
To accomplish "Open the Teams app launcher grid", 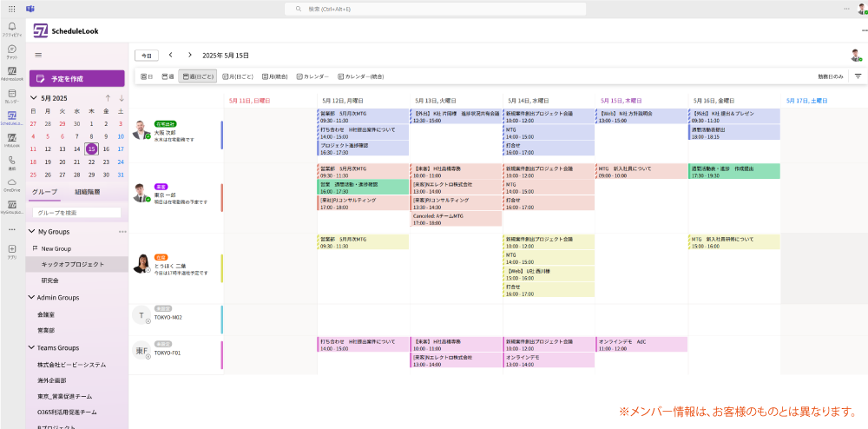I will [12, 9].
